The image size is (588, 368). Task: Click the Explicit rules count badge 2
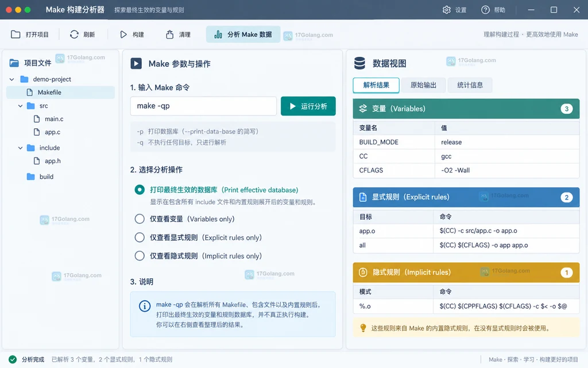567,197
